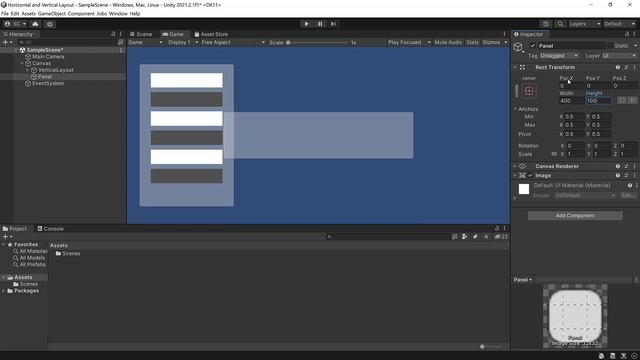Select the GameObject cube icon in Inspector
The width and height of the screenshot is (640, 360).
coord(518,47)
